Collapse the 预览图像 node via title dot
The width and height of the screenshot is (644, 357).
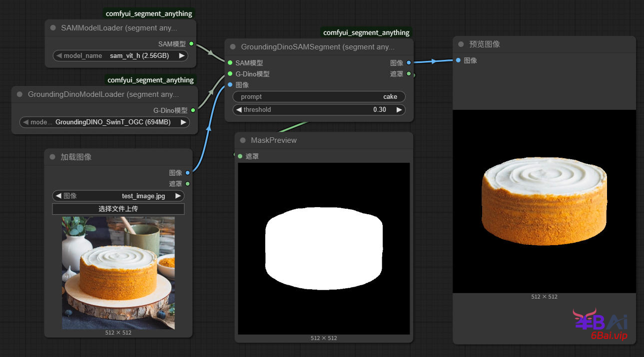point(461,44)
